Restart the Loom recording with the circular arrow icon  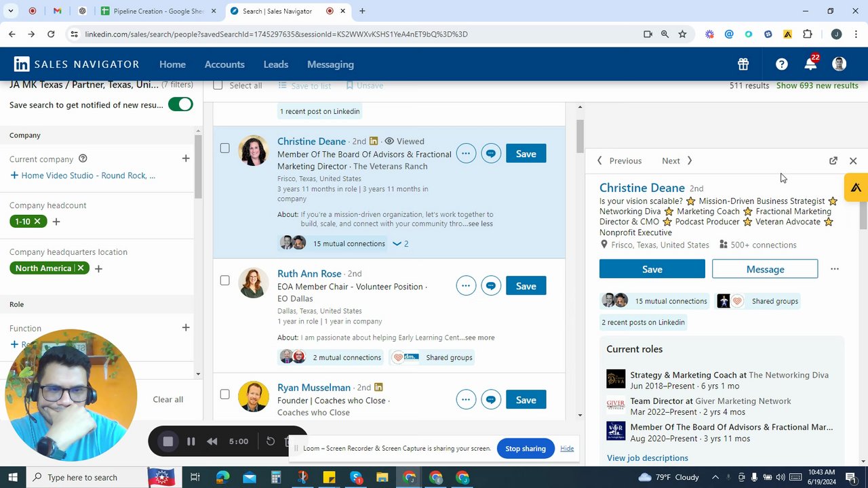[271, 441]
